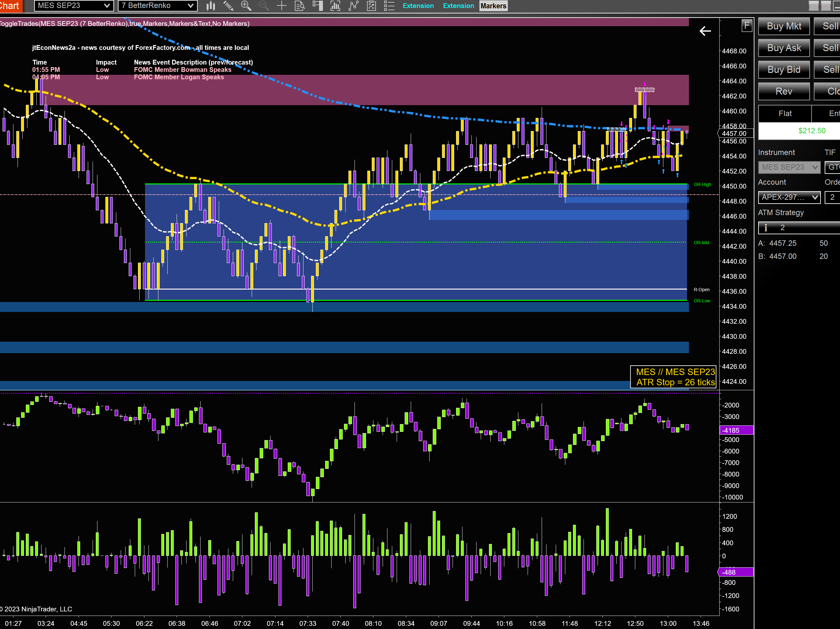
Task: Click the OR-High level label
Action: click(702, 185)
